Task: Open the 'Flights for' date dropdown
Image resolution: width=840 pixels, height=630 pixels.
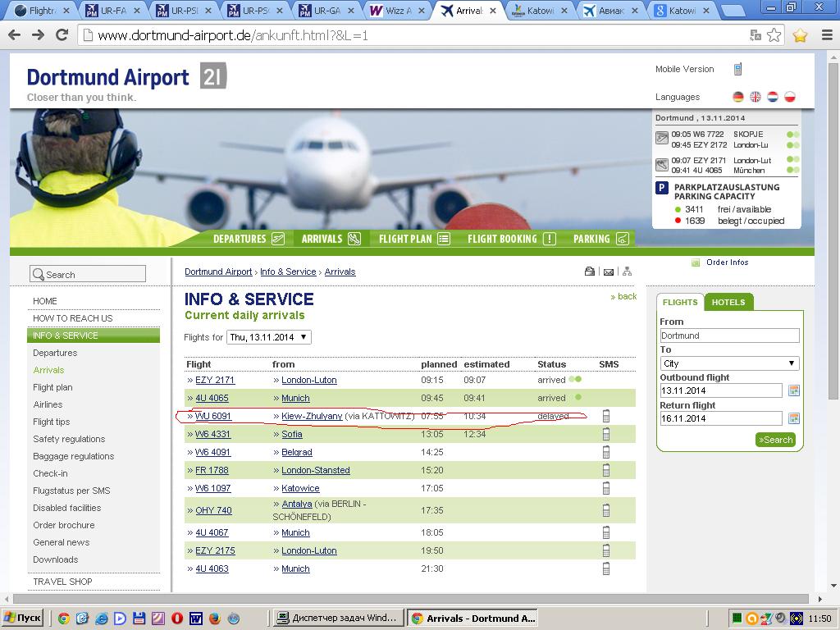Action: pos(268,337)
